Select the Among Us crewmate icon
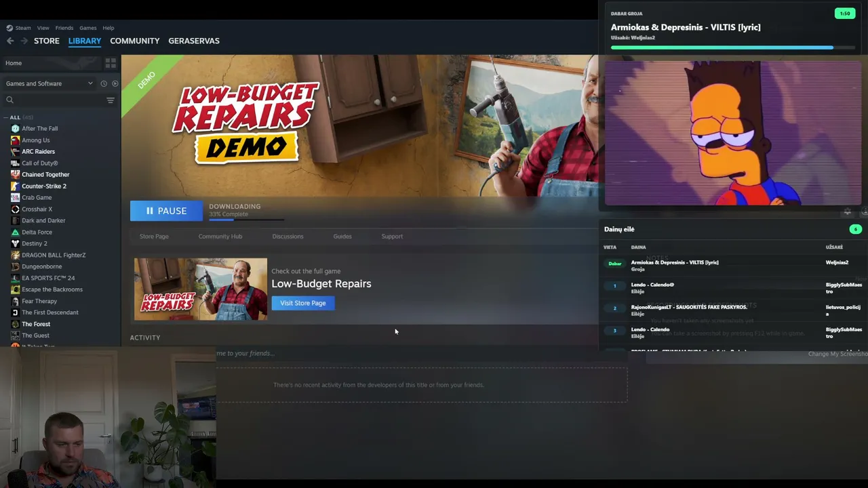868x488 pixels. 15,140
